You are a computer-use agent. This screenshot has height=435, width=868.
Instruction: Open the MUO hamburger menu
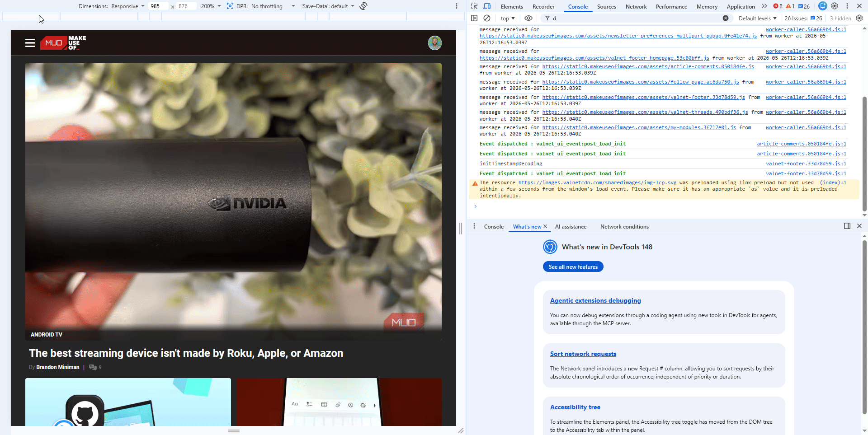click(30, 43)
